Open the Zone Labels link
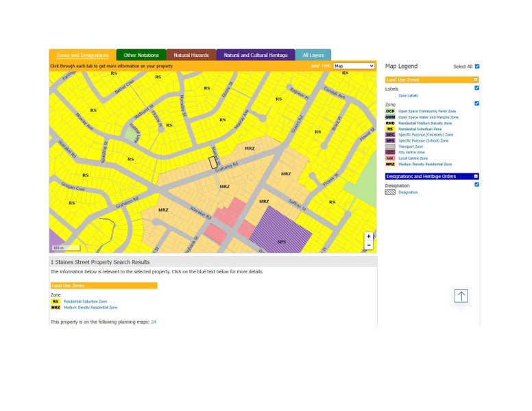The width and height of the screenshot is (532, 411). pyautogui.click(x=408, y=96)
